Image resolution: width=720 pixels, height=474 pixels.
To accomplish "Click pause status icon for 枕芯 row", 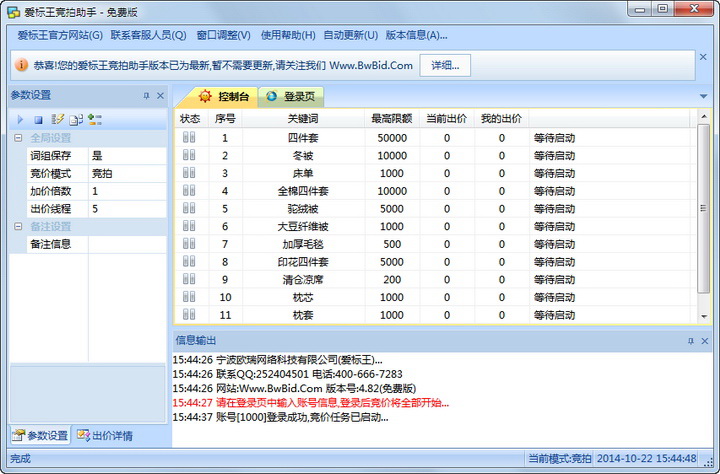I will [x=189, y=297].
